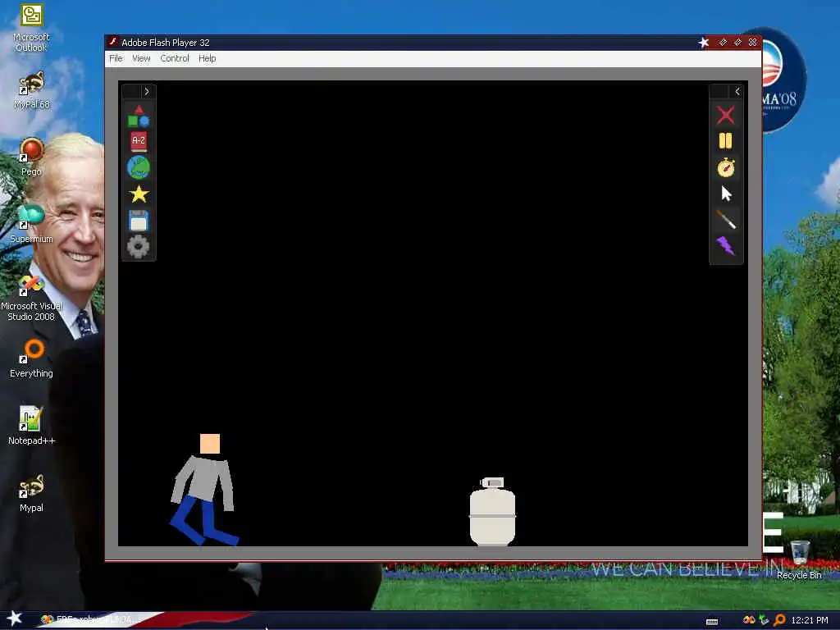Open the File menu
This screenshot has height=630, width=840.
click(x=116, y=58)
